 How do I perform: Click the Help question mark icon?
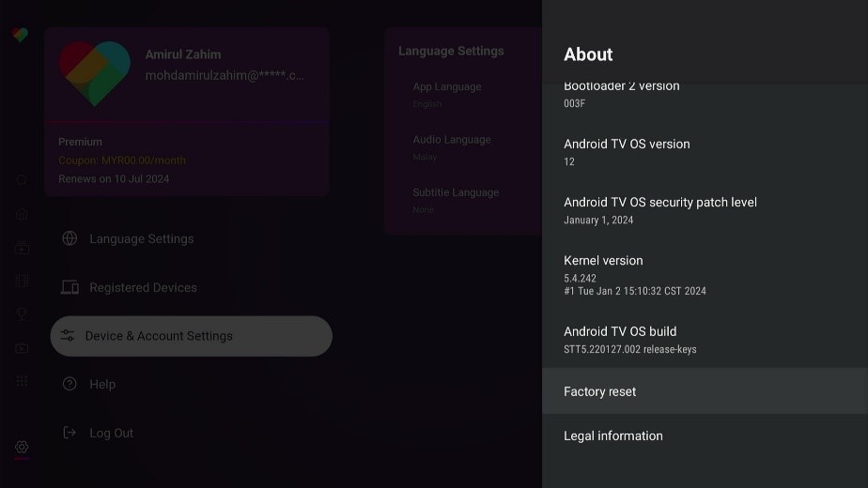point(70,384)
